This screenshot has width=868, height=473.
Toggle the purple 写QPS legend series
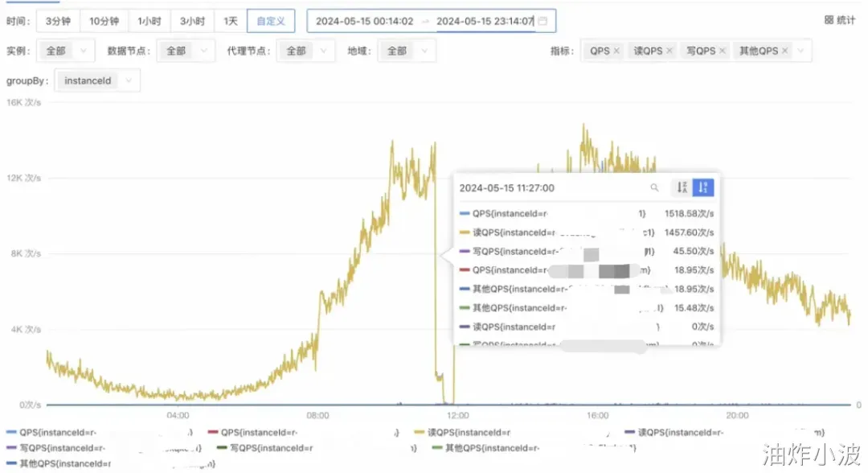click(x=104, y=448)
